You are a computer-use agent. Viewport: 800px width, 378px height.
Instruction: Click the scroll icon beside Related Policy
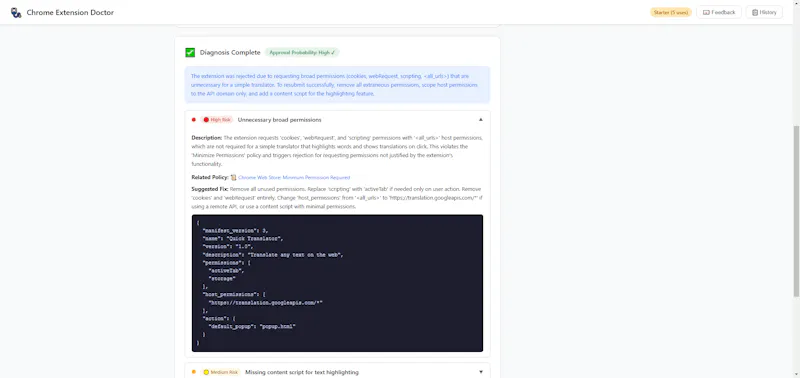pos(234,178)
